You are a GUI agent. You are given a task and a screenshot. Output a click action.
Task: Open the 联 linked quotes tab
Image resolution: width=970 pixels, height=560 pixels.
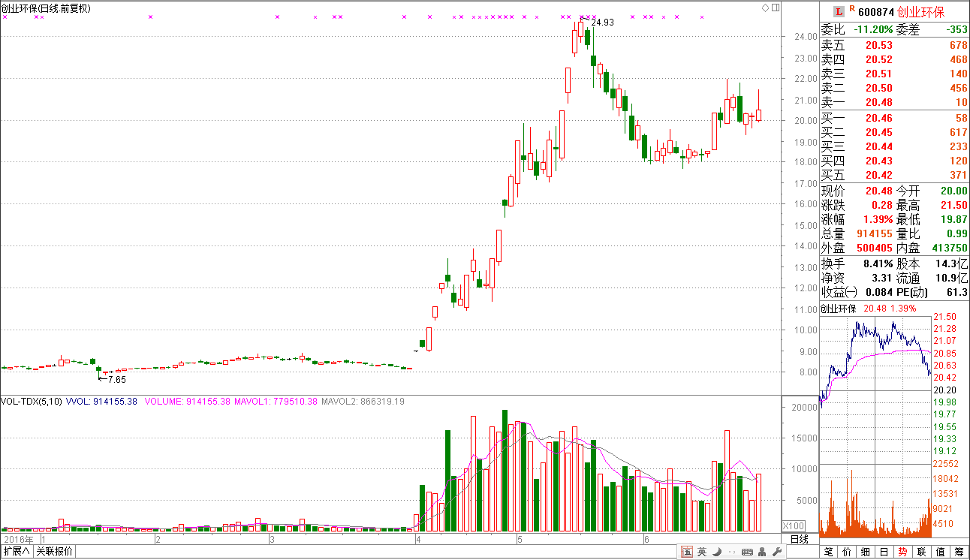pyautogui.click(x=922, y=552)
